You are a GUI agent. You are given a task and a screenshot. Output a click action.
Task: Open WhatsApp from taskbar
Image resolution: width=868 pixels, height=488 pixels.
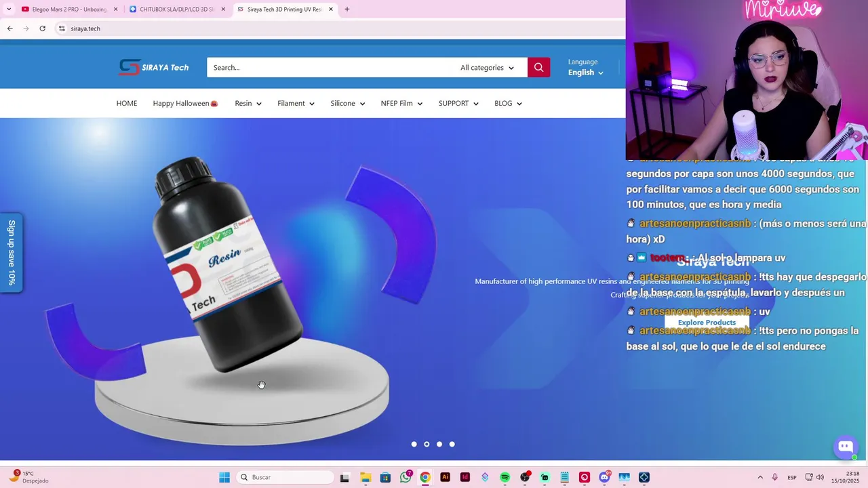[406, 477]
